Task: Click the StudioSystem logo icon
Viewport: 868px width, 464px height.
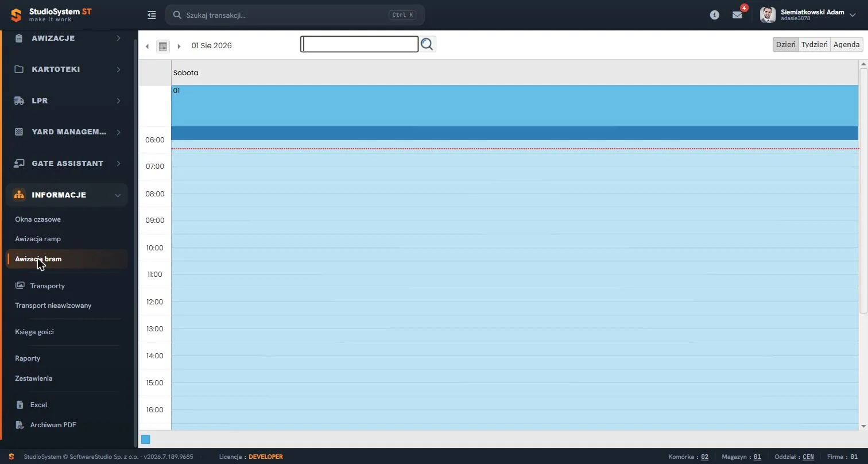Action: pyautogui.click(x=16, y=15)
